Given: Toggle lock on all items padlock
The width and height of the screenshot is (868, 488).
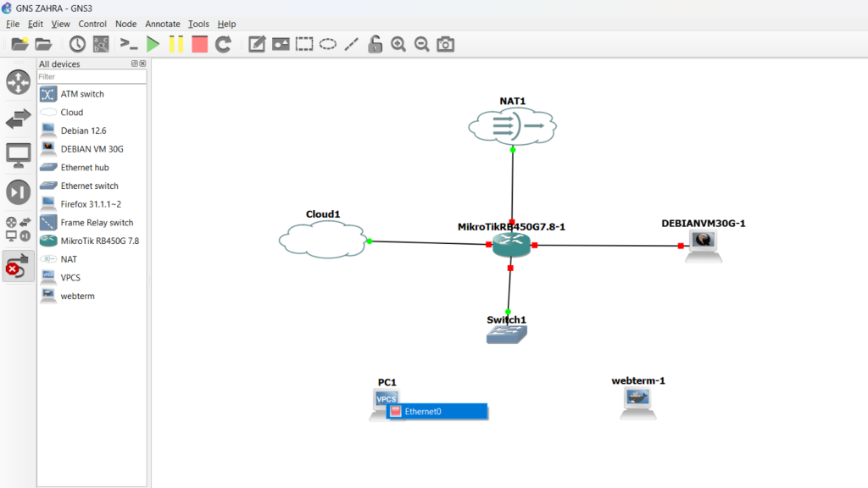Looking at the screenshot, I should [x=375, y=44].
